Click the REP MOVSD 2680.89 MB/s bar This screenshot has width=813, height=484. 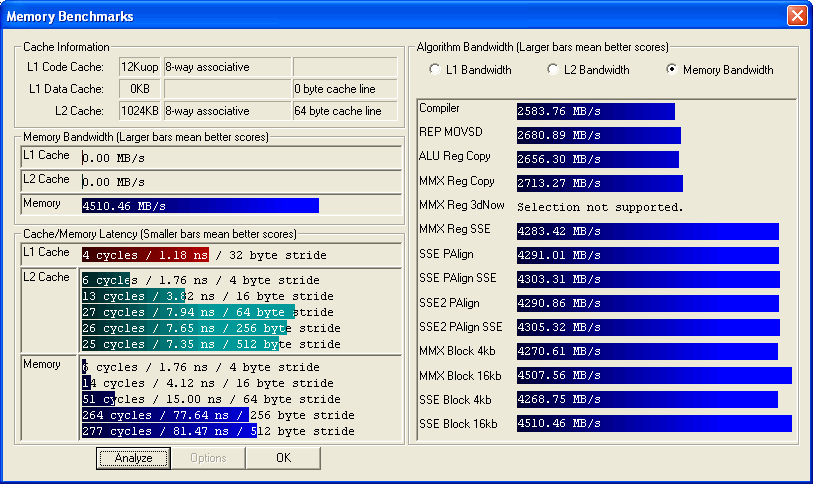click(x=599, y=135)
